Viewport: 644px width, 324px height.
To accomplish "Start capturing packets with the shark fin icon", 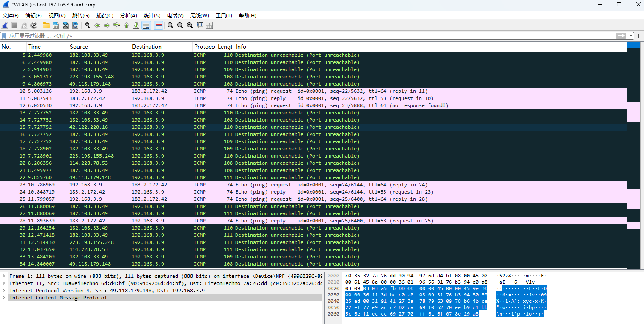I will (5, 25).
